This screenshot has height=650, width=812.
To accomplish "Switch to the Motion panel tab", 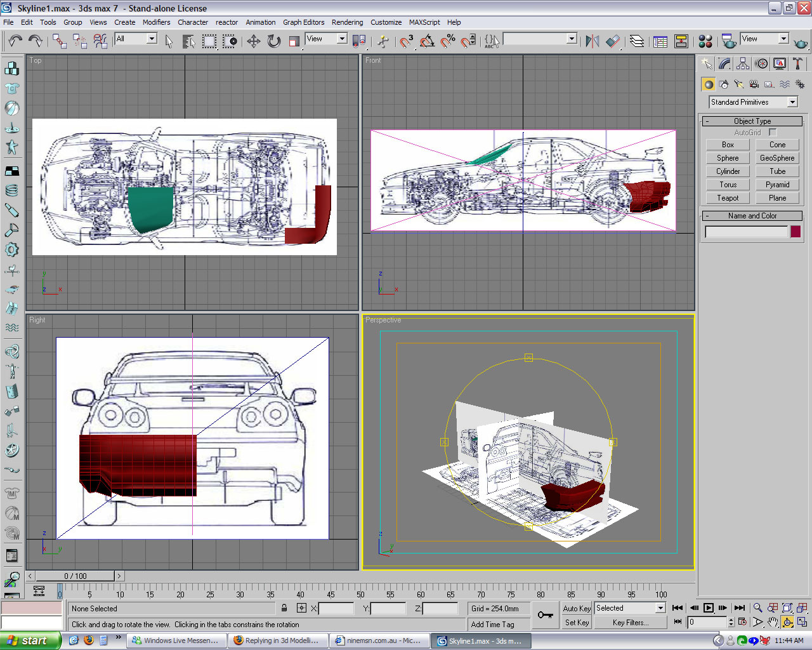I will pos(761,63).
